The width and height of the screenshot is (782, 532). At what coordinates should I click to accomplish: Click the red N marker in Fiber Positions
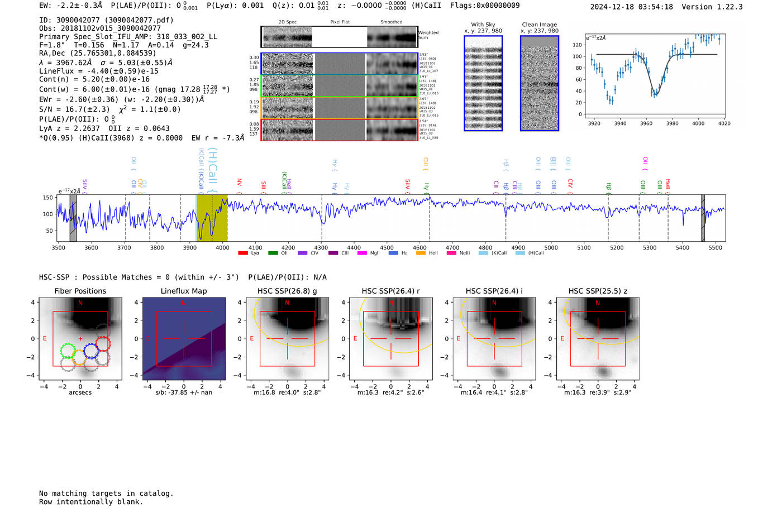[80, 303]
